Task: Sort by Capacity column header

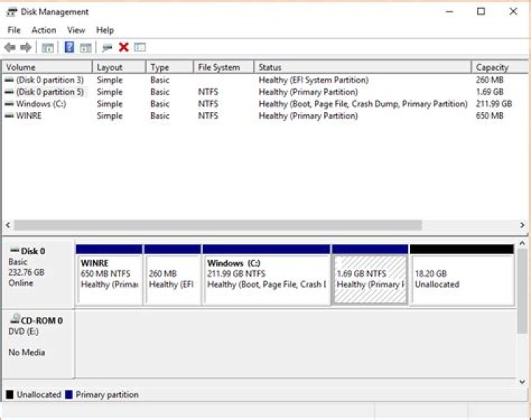Action: tap(500, 67)
